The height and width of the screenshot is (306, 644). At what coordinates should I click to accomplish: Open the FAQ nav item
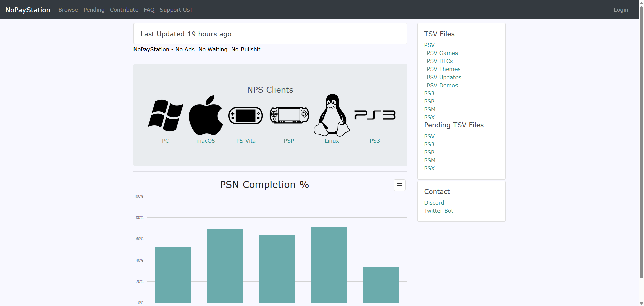[x=149, y=10]
